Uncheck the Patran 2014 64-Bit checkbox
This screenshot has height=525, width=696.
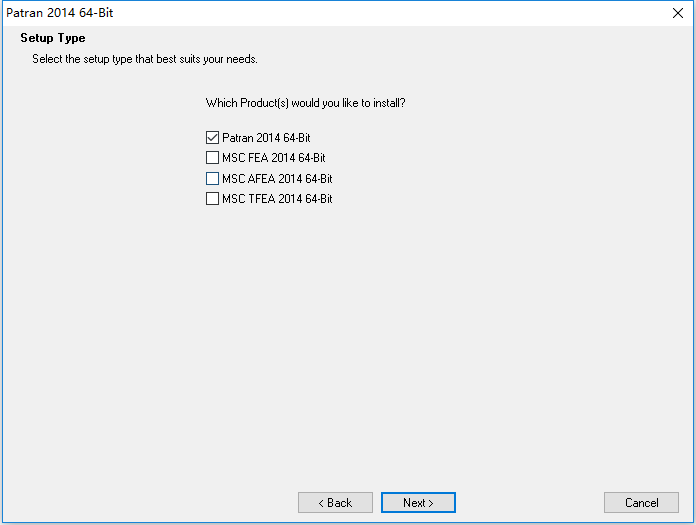(212, 138)
